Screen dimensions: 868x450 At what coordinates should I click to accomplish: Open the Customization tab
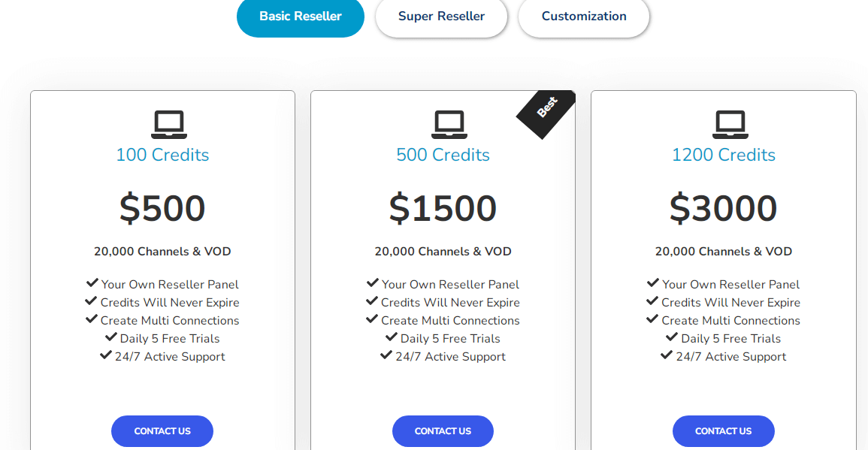tap(584, 17)
